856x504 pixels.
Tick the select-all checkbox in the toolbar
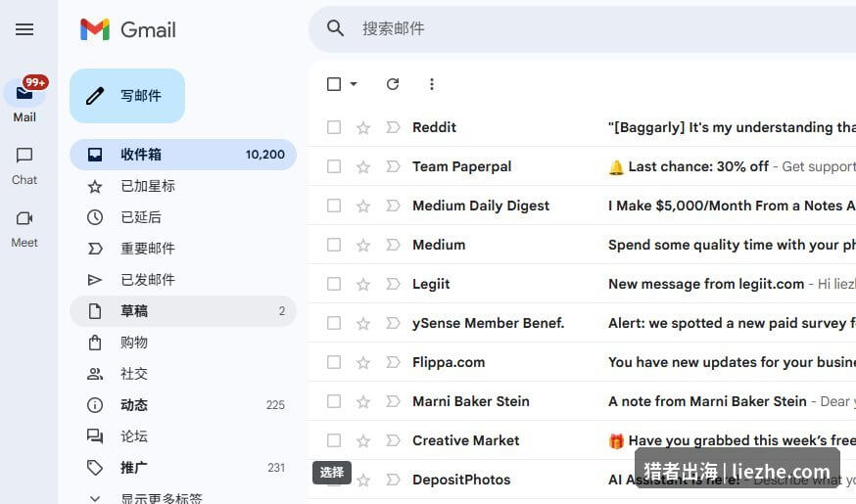tap(334, 84)
